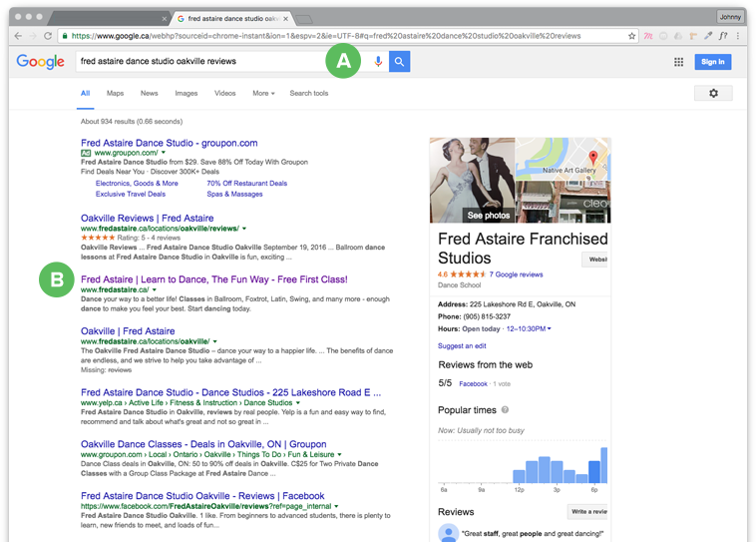The width and height of the screenshot is (756, 542).
Task: Click the Suggest an edit link
Action: click(x=462, y=345)
